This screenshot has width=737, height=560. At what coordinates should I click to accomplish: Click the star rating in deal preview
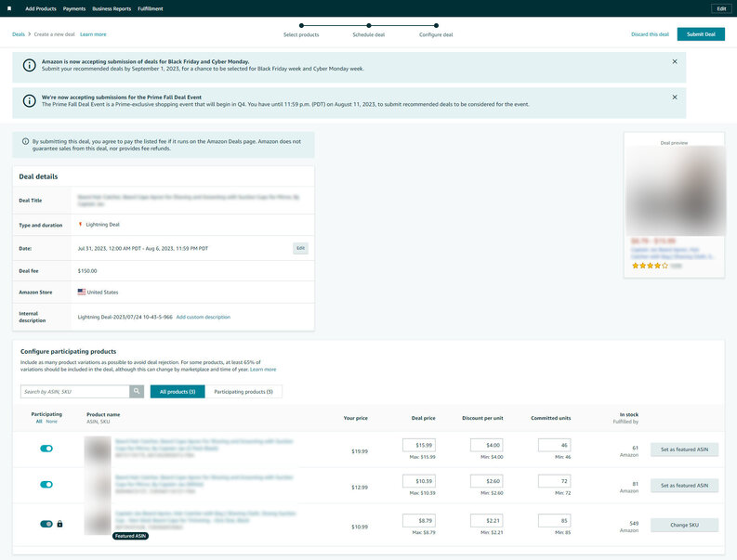click(650, 266)
